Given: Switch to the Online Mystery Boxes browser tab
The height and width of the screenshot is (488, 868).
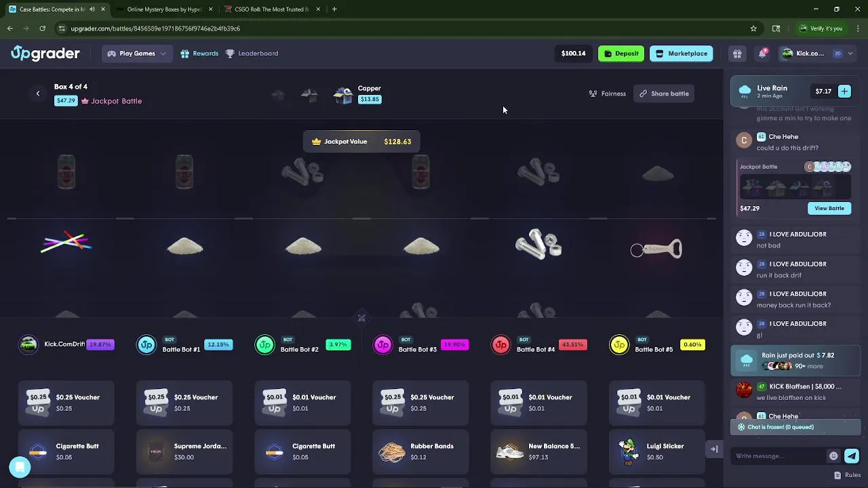Looking at the screenshot, I should click(165, 9).
